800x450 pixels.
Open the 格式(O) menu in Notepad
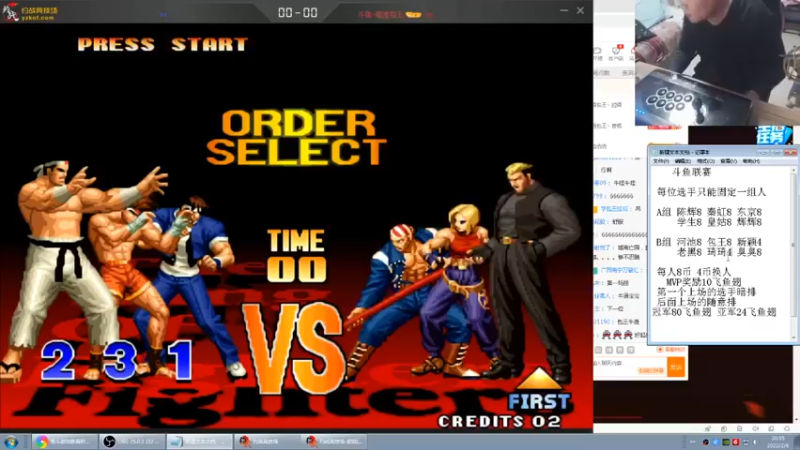point(706,161)
